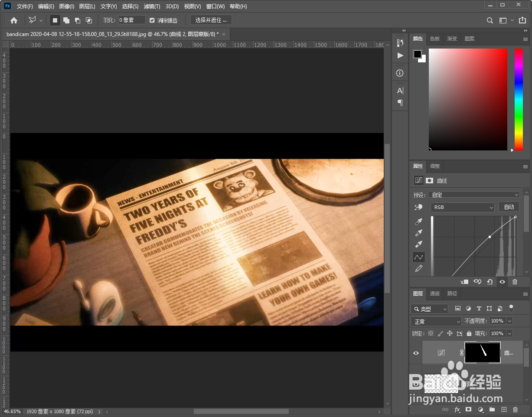Click the middle control point on the curve
532x417 pixels.
point(490,237)
